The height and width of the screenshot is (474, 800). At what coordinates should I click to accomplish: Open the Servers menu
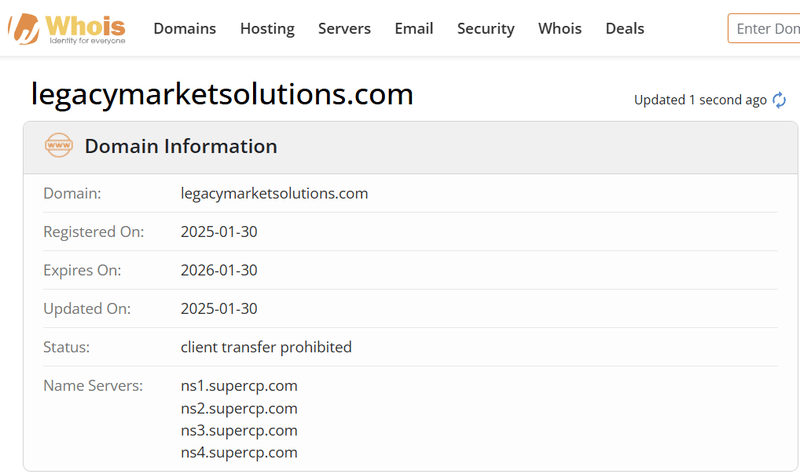coord(344,29)
